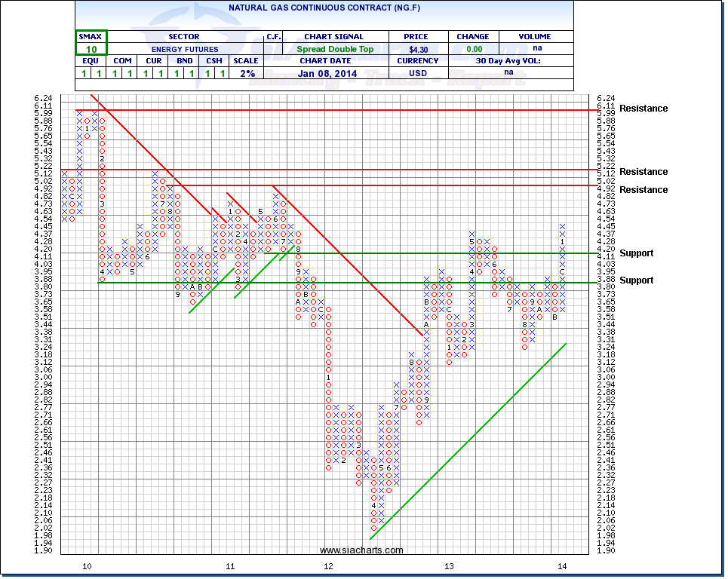The height and width of the screenshot is (579, 728).
Task: Click the Jan 08, 2014 chart date
Action: (x=325, y=74)
